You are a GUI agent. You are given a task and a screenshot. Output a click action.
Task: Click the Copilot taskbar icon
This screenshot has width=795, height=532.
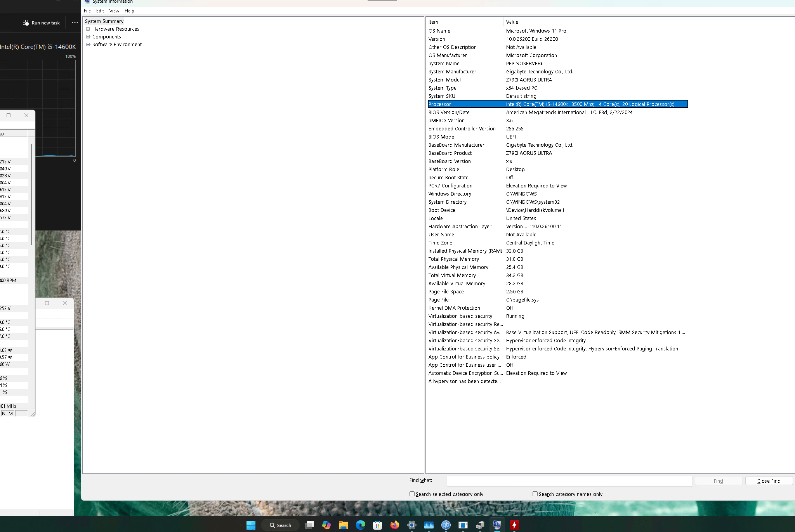pos(326,525)
